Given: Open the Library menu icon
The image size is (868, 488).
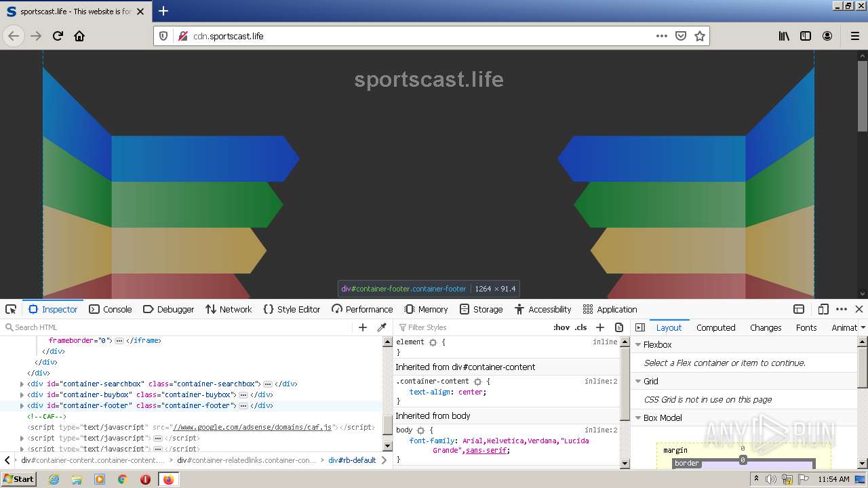Looking at the screenshot, I should tap(784, 36).
